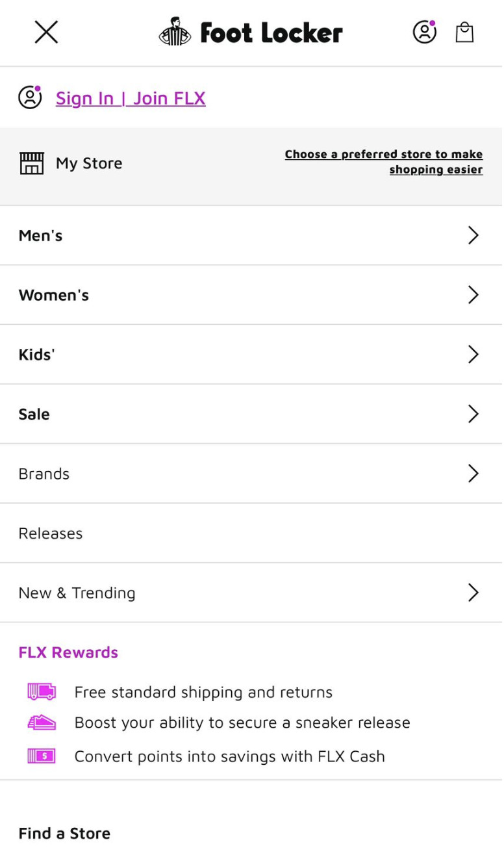Open the Brands submenu
This screenshot has width=504, height=859.
[x=252, y=474]
